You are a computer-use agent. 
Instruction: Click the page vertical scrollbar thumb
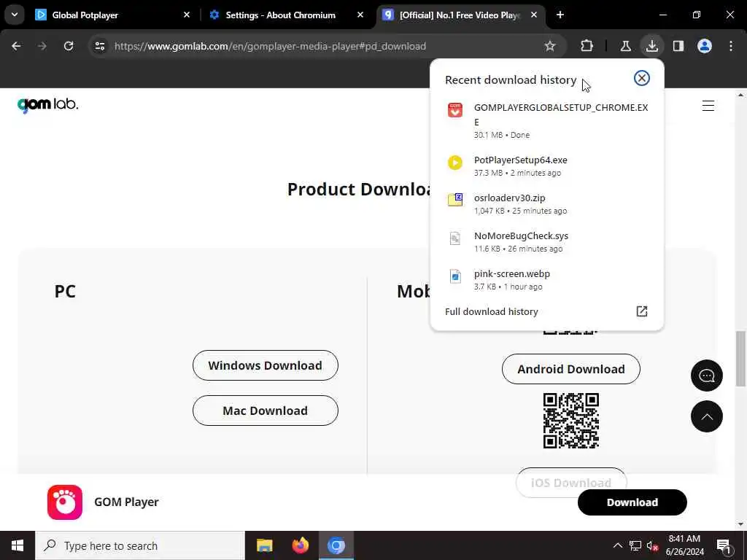tap(740, 358)
